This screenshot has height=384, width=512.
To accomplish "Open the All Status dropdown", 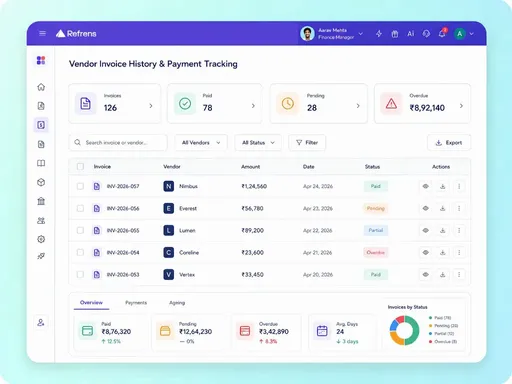I will click(258, 143).
